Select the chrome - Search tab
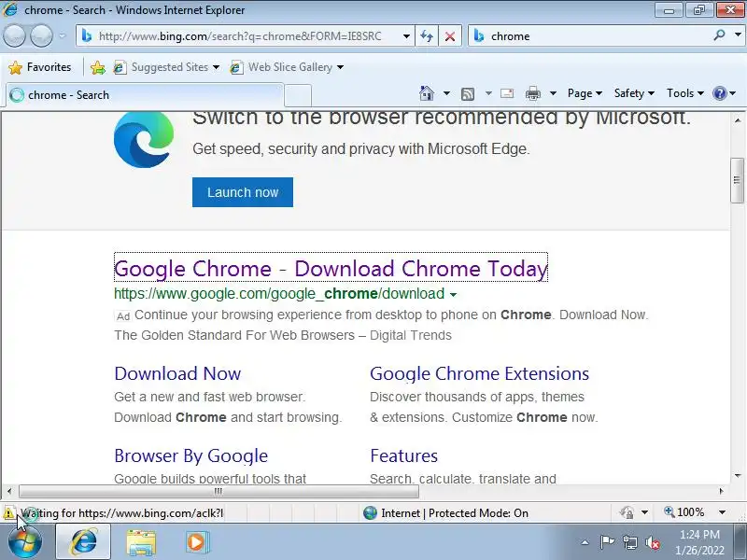Viewport: 747px width, 560px height. click(x=145, y=95)
